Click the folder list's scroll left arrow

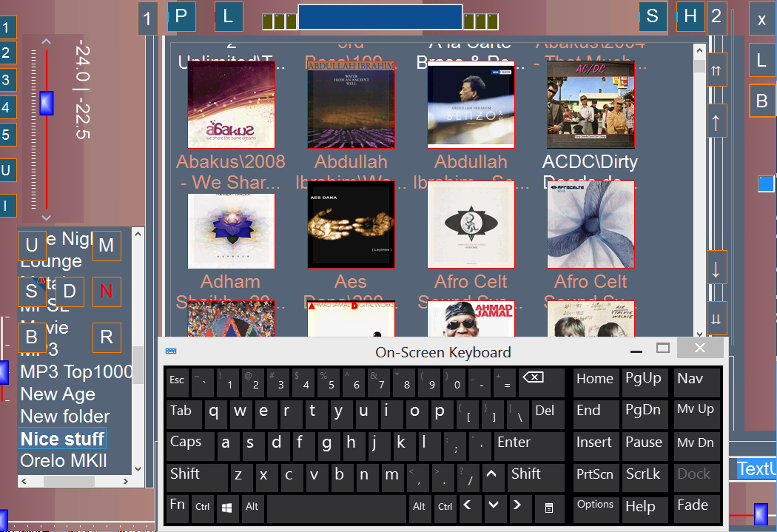point(24,481)
